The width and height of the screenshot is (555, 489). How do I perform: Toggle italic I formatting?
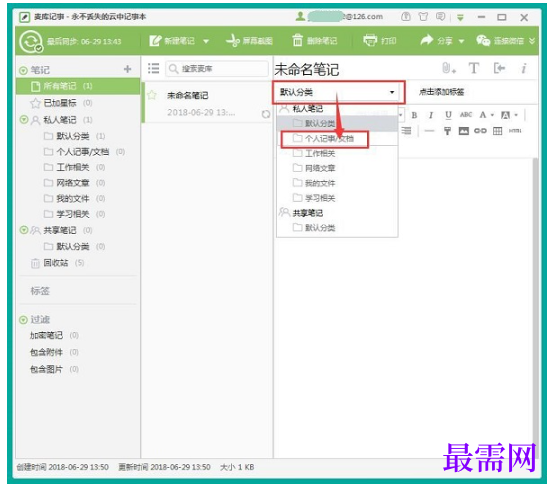[x=431, y=115]
